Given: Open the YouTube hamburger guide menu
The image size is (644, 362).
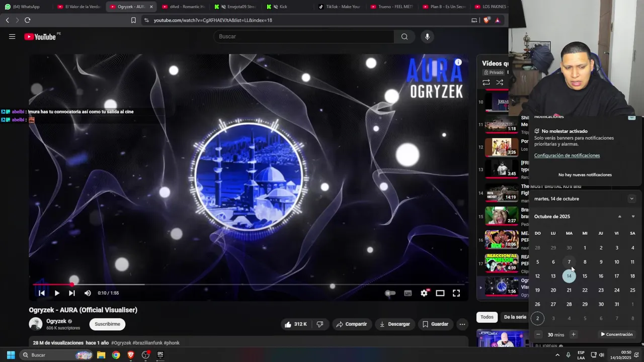Looking at the screenshot, I should tap(12, 37).
